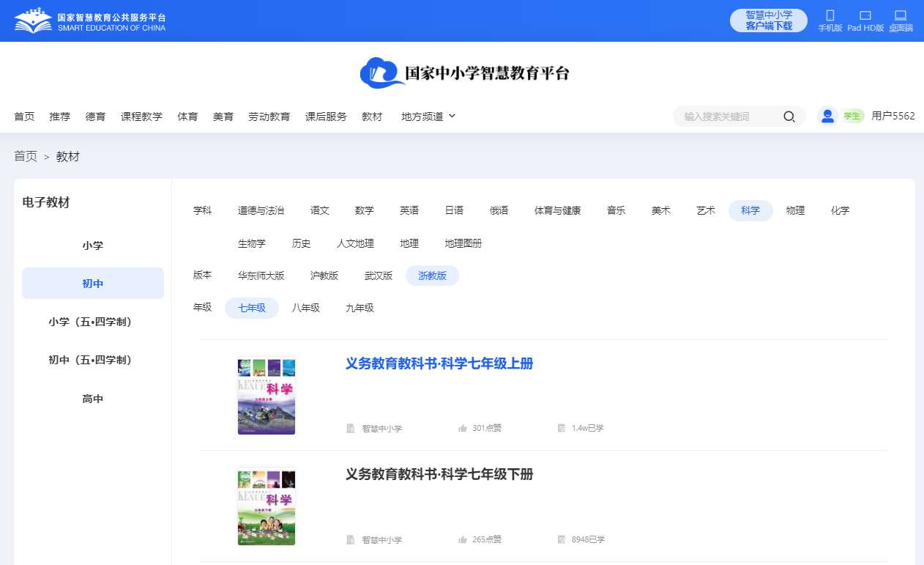Choose the 浙教版 edition
This screenshot has height=565, width=924.
pyautogui.click(x=432, y=276)
